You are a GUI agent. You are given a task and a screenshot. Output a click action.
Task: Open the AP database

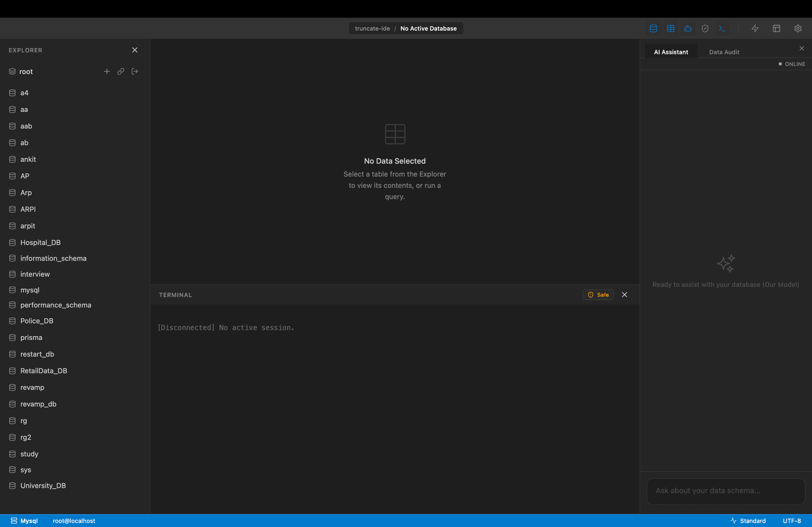click(x=75, y=176)
